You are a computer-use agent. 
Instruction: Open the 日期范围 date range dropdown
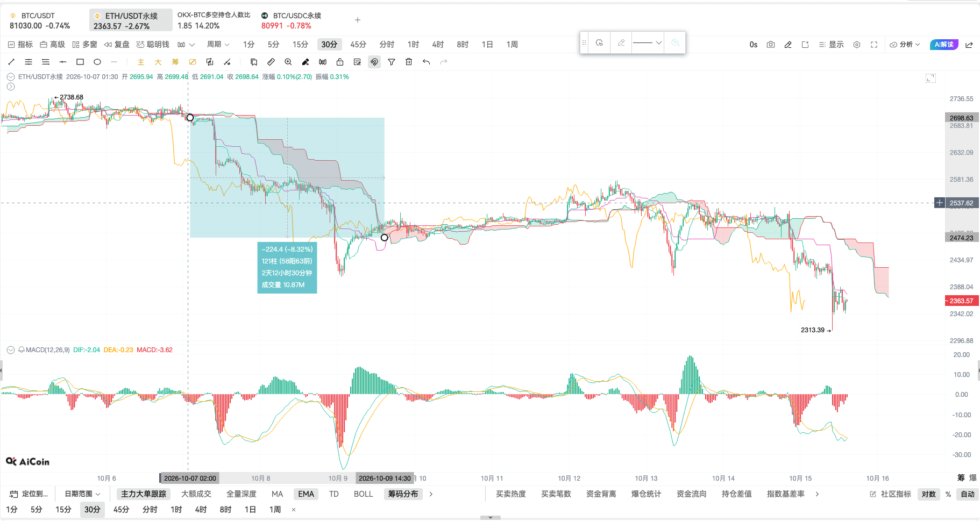coord(82,494)
